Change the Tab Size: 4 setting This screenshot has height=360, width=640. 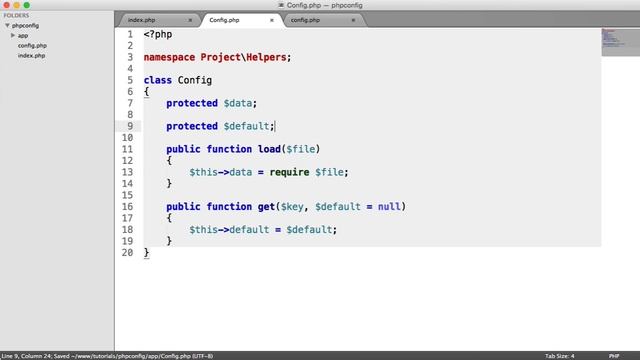560,356
